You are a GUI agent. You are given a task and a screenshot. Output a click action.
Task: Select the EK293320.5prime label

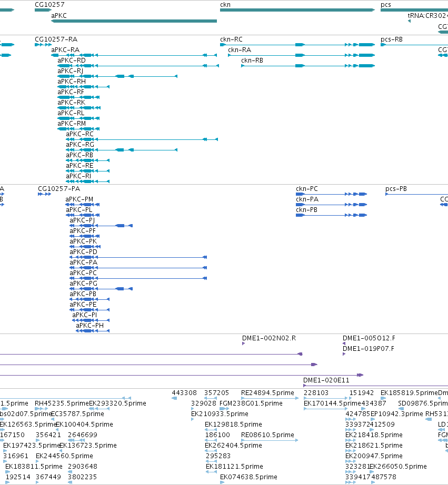tap(117, 403)
